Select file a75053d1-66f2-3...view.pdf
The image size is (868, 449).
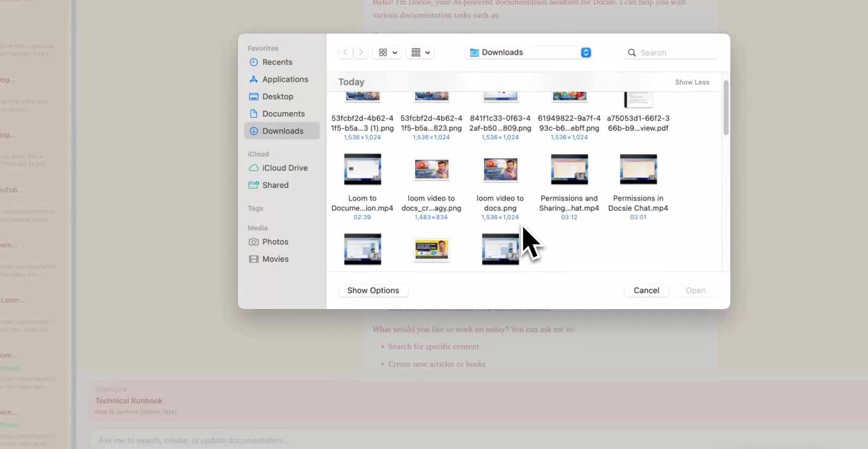coord(638,123)
